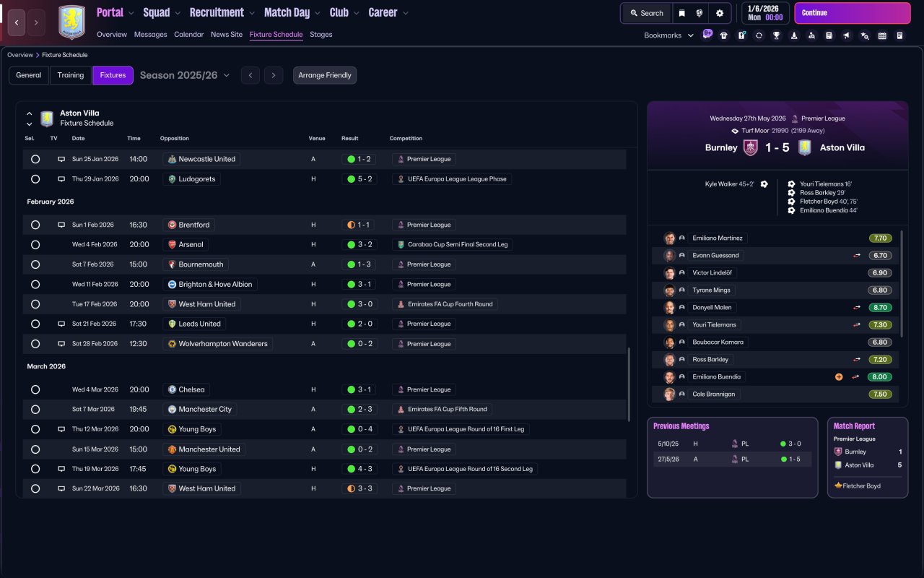Select the Ludogorets fixture radio button
Image resolution: width=924 pixels, height=578 pixels.
click(35, 179)
